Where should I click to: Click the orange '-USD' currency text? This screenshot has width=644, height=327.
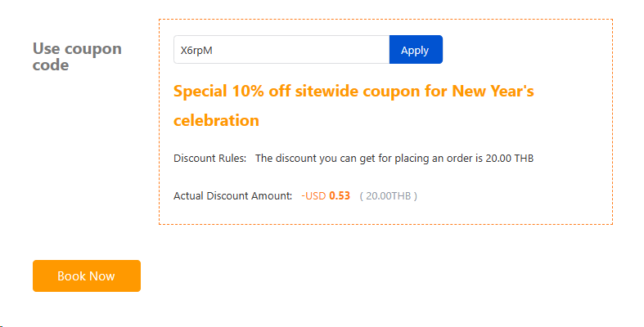pyautogui.click(x=313, y=195)
